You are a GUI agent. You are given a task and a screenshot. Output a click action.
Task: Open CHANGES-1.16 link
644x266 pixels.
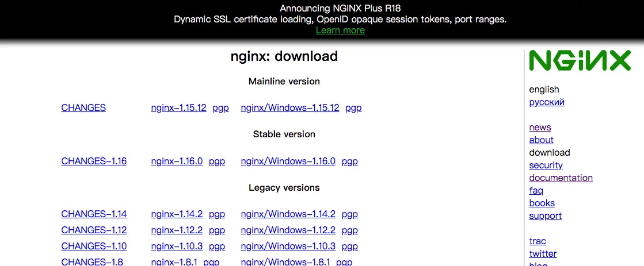pos(94,161)
